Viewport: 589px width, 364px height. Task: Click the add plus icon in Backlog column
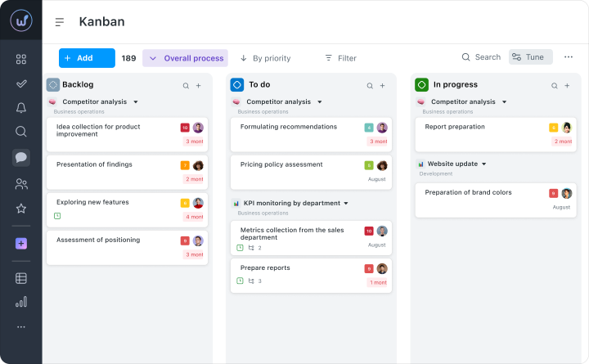click(x=198, y=85)
